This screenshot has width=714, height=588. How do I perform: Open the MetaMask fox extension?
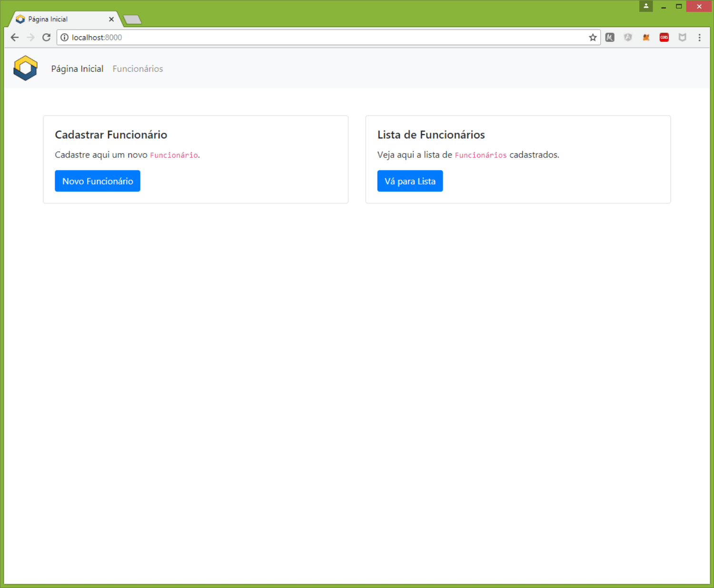(x=646, y=38)
